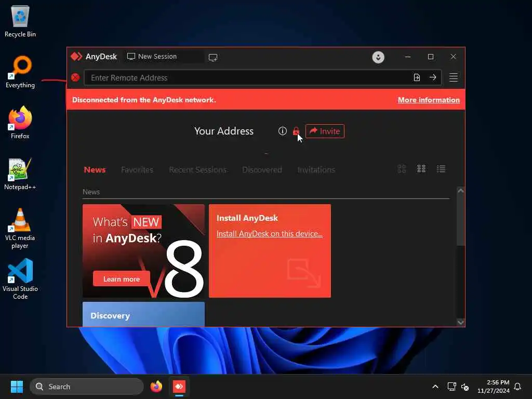Open Visual Studio Code desktop shortcut

[20, 279]
